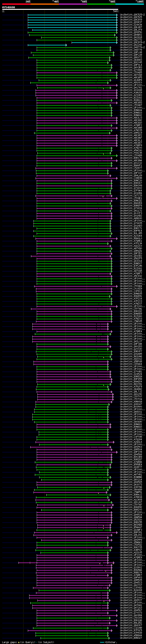Screen dimensions: 146x644
Task: Select the UniRef100_Q84WV2 label
Action: click(131, 35)
